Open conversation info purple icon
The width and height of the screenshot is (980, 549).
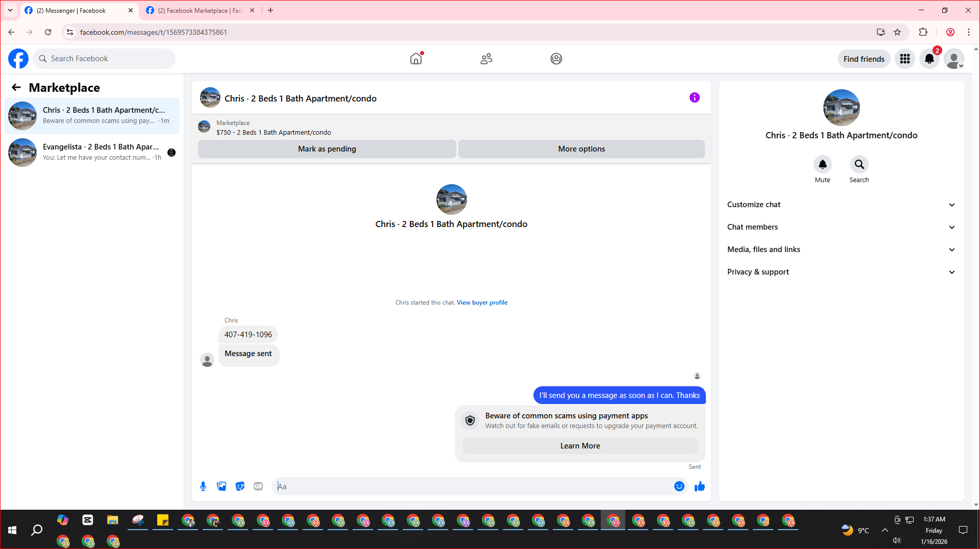(x=695, y=97)
